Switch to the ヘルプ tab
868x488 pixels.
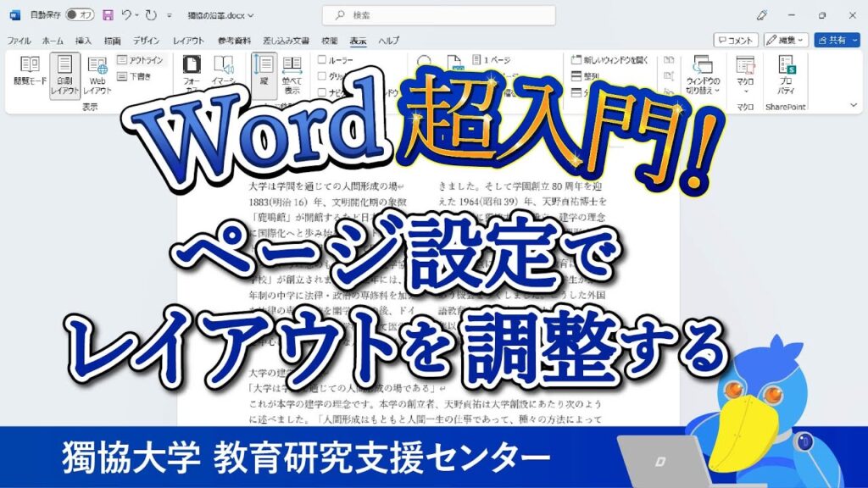(x=388, y=41)
